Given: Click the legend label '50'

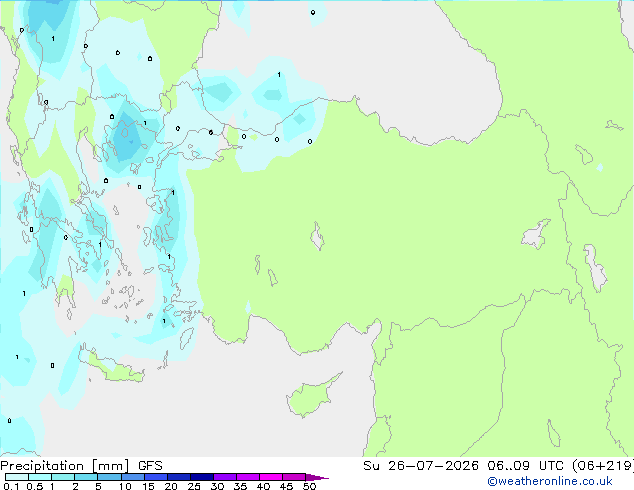Looking at the screenshot, I should 309,486.
